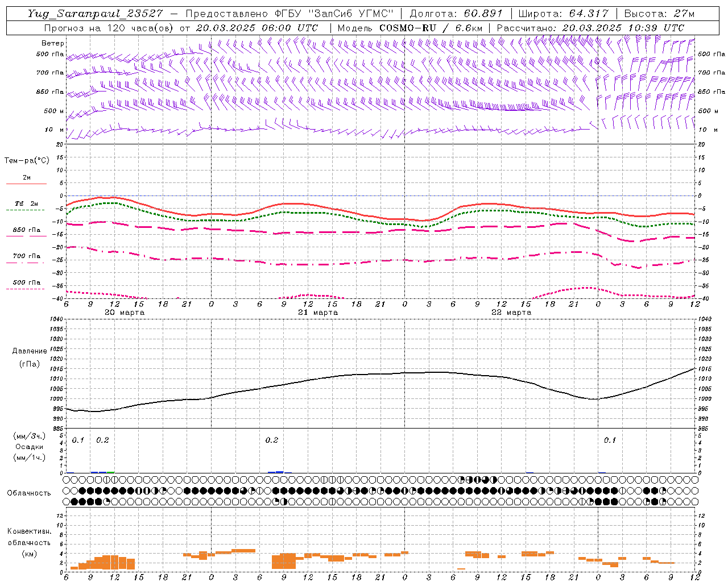Screen dimensions: 728x582
Task: Click 'Рассчитано: 20.03.2025 10:39 UTC' timestamp
Action: [590, 28]
